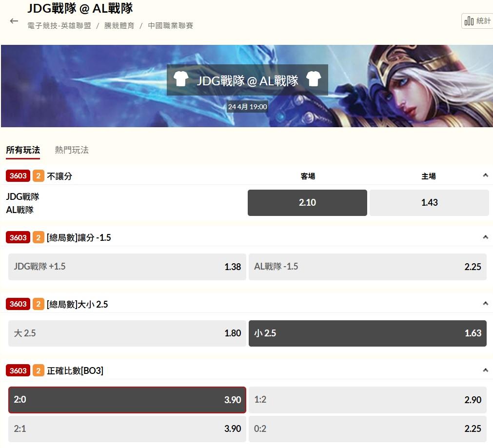The width and height of the screenshot is (493, 448).
Task: Collapse the 正確比數[BO3] section
Action: click(486, 370)
